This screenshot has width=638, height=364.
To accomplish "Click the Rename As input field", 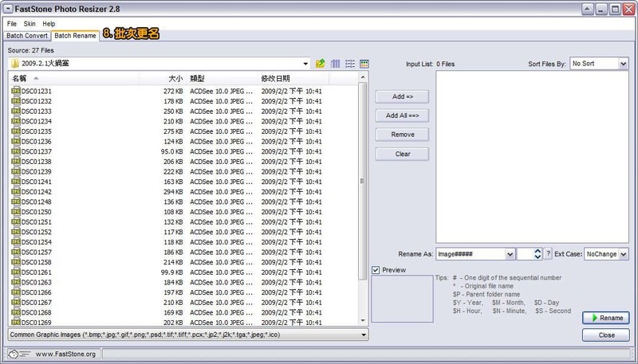I will [x=471, y=254].
